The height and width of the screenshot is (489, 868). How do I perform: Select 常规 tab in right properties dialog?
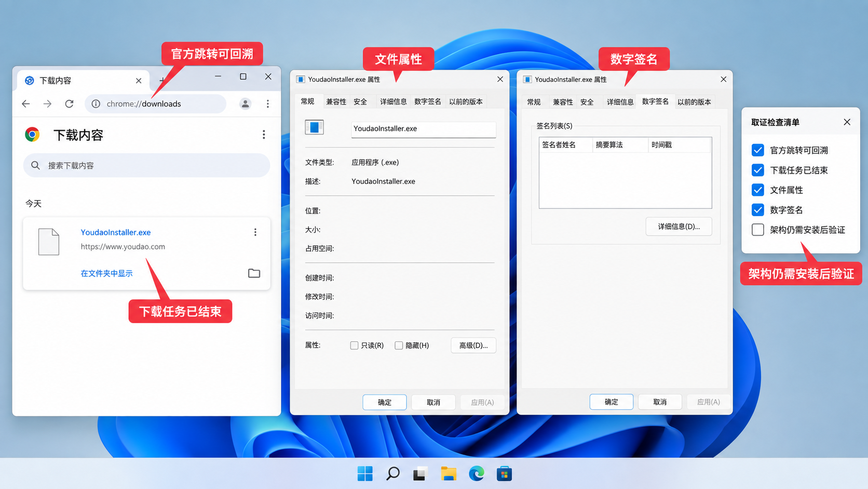pos(534,102)
